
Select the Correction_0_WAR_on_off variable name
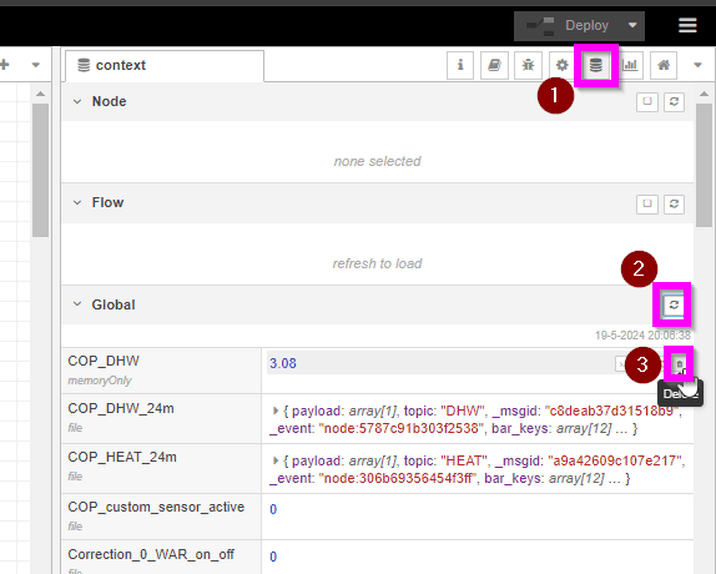pyautogui.click(x=151, y=554)
